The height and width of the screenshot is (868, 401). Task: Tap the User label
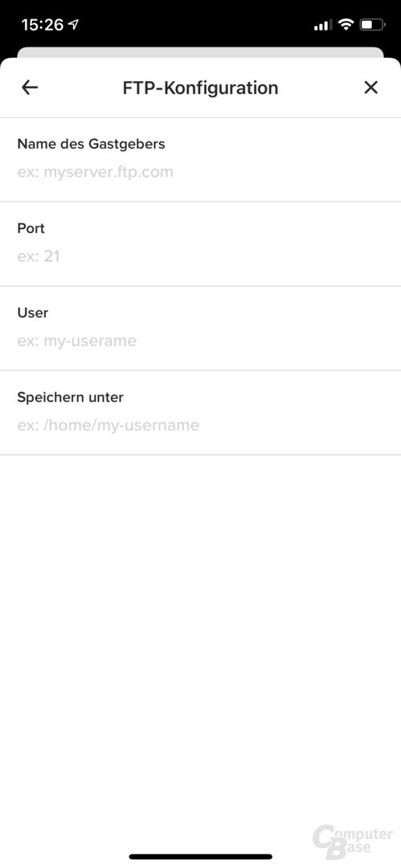(x=33, y=313)
